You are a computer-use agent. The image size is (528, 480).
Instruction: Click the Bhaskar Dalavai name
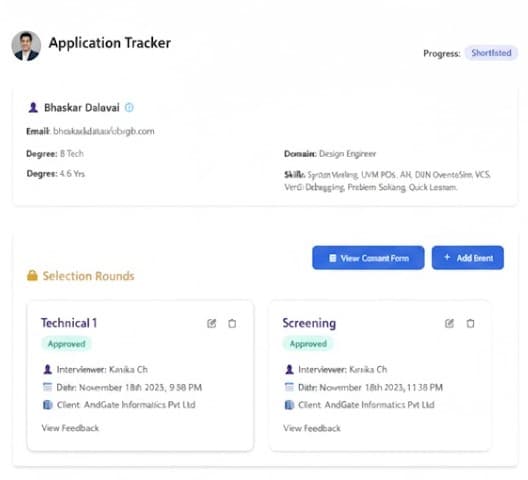[82, 107]
